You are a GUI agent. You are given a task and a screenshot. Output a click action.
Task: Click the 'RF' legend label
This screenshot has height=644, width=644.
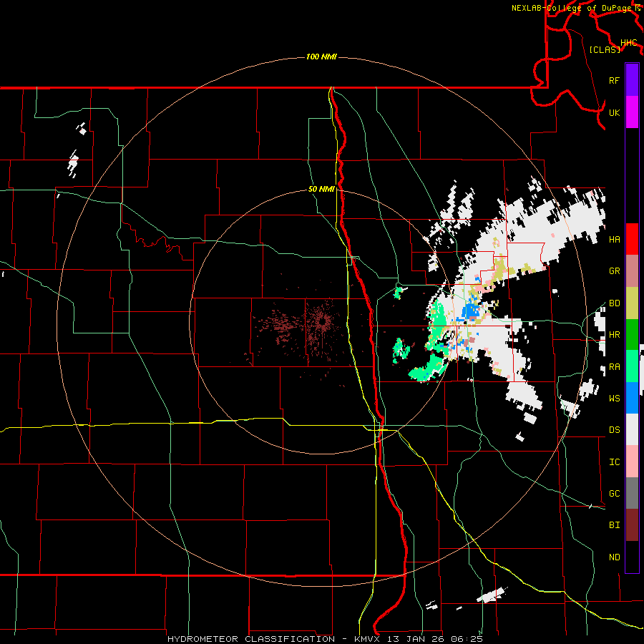[614, 80]
